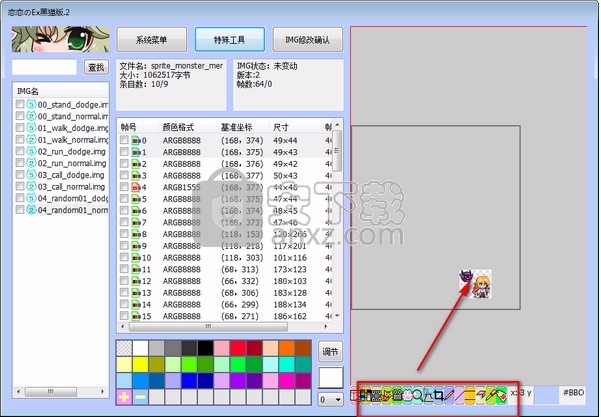Open the 系统菜单 system menu
The width and height of the screenshot is (601, 417).
[151, 39]
